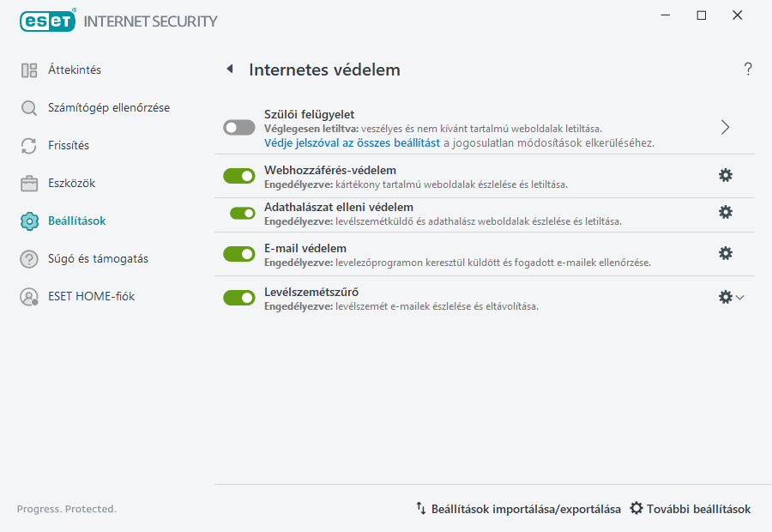Screen dimensions: 772x532
Task: Disable the Webhozzáférés-védelem toggle
Action: coord(239,174)
